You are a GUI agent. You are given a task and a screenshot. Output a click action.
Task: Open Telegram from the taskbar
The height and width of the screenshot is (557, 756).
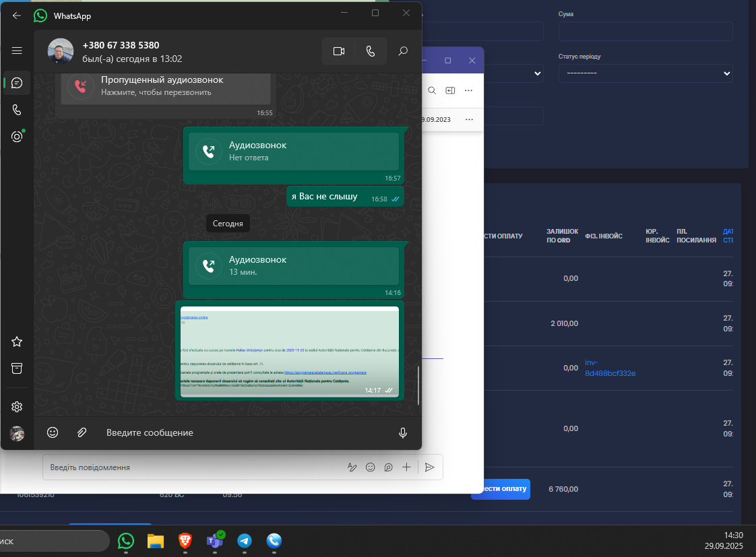(245, 541)
